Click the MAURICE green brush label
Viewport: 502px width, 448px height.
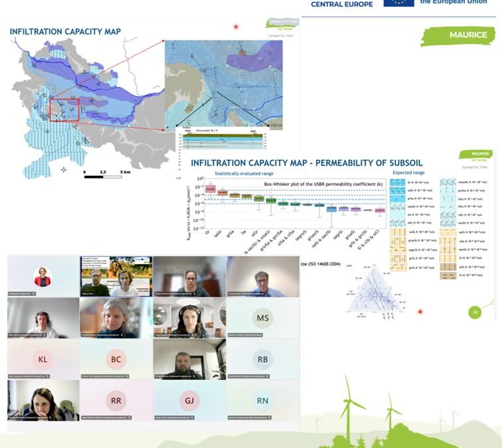(x=458, y=36)
